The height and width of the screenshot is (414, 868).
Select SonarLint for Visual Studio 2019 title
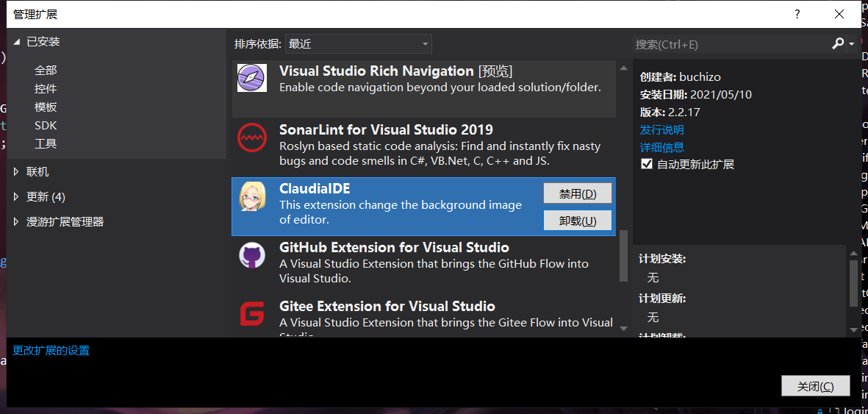(x=386, y=129)
